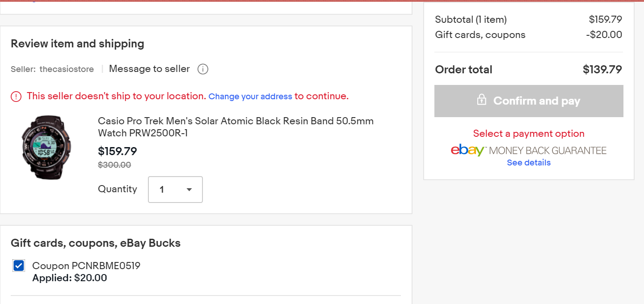The width and height of the screenshot is (644, 304).
Task: Click the struck-through $300.00 original price
Action: 114,165
